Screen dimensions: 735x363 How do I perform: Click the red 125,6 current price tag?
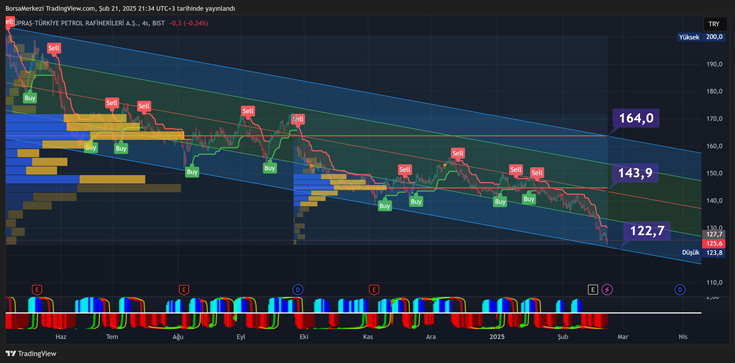point(713,243)
